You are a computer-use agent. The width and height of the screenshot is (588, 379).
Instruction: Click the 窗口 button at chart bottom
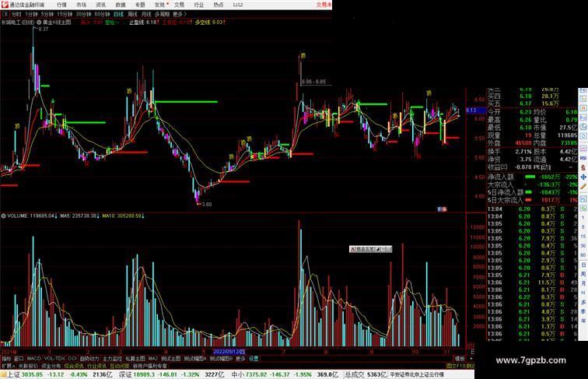click(x=19, y=359)
